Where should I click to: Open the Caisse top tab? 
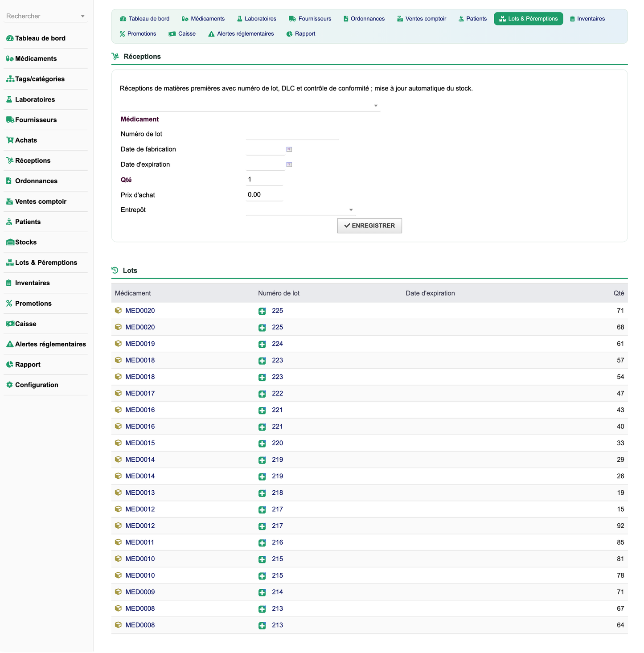tap(182, 34)
